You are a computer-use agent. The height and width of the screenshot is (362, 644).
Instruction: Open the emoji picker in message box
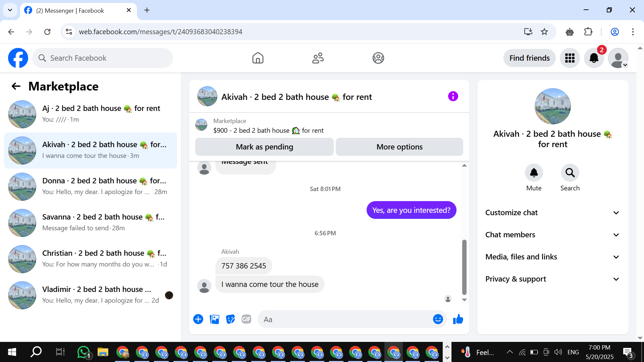point(438,319)
